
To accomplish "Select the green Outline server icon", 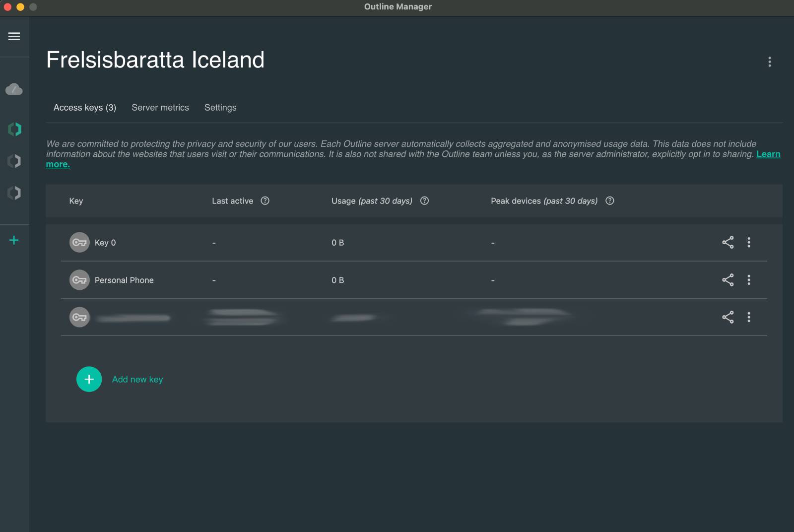I will point(14,129).
